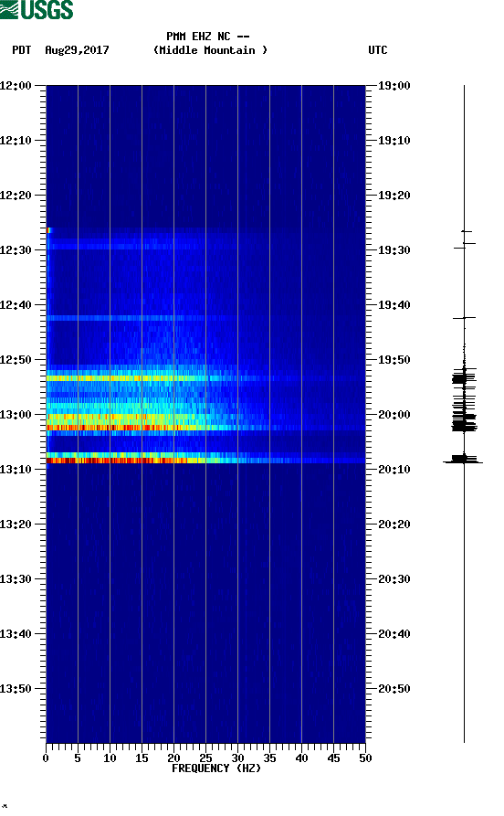Click the dense seismogram burst near 20:02 UTC

click(x=464, y=427)
